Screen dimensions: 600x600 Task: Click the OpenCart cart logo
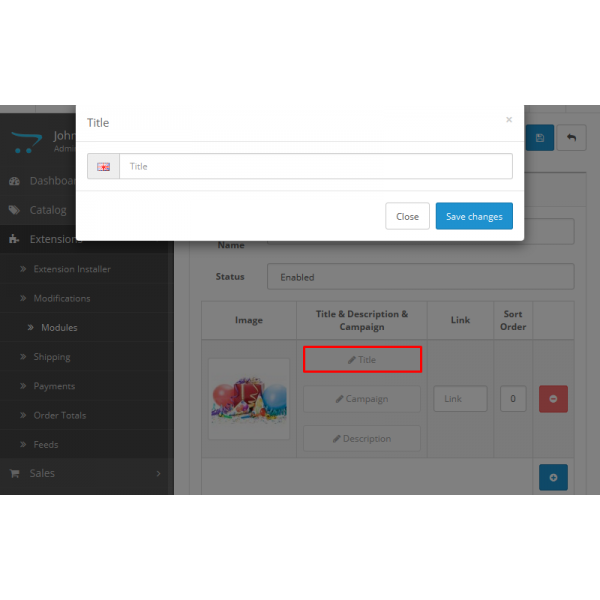pos(26,142)
